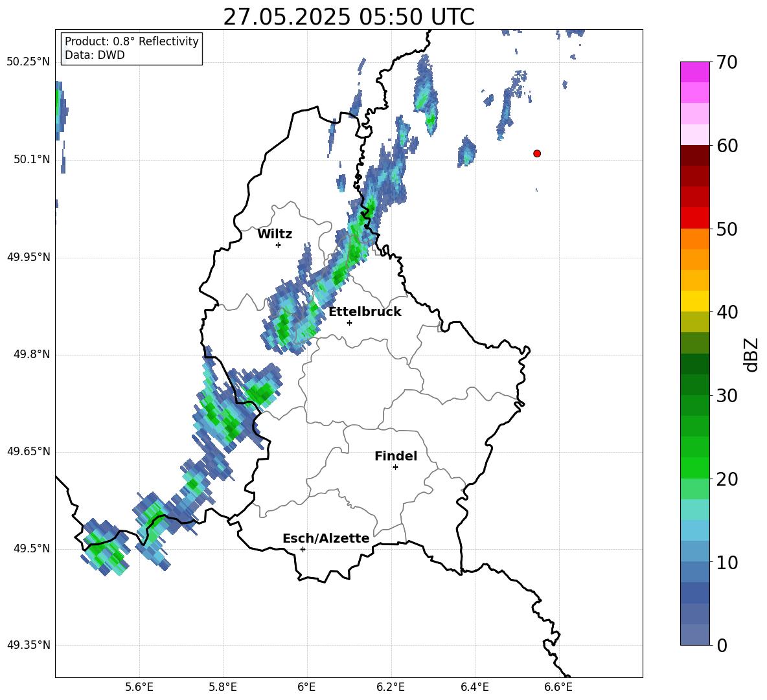This screenshot has height=700, width=767.
Task: Click the 40 tick on colorbar
Action: pyautogui.click(x=726, y=312)
